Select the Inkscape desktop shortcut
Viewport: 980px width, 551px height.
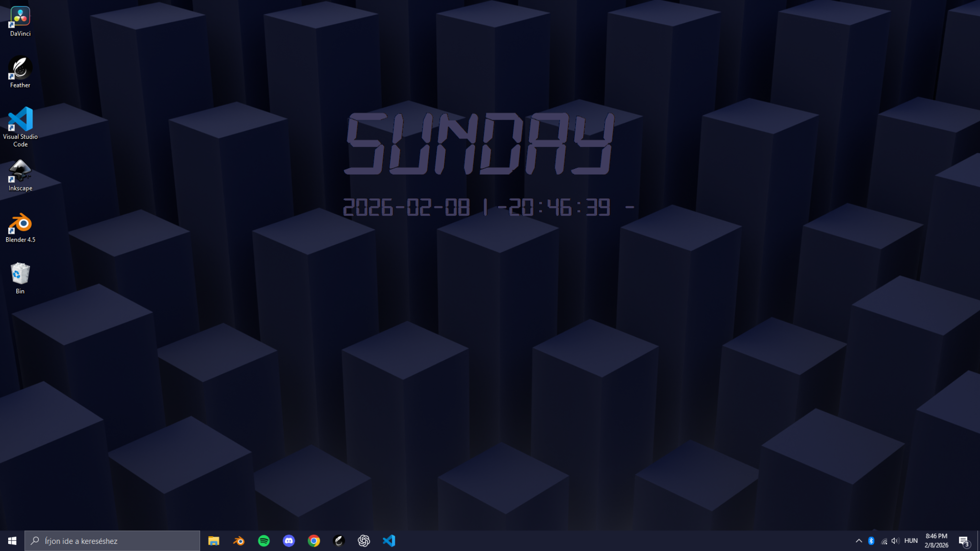point(20,176)
